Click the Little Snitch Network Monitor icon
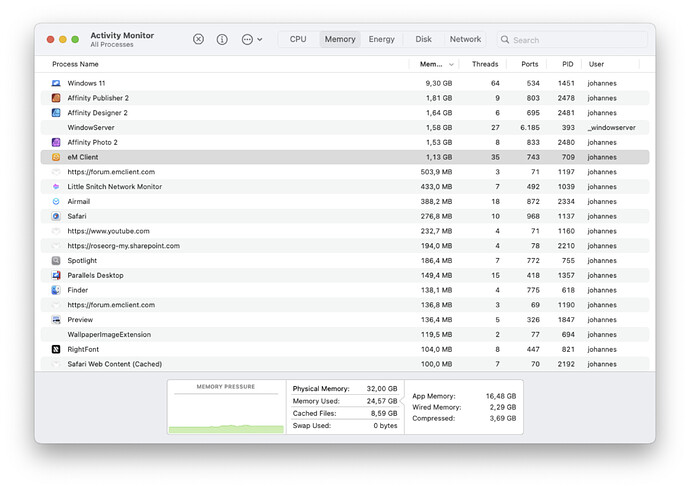Image resolution: width=690 pixels, height=488 pixels. (x=56, y=187)
